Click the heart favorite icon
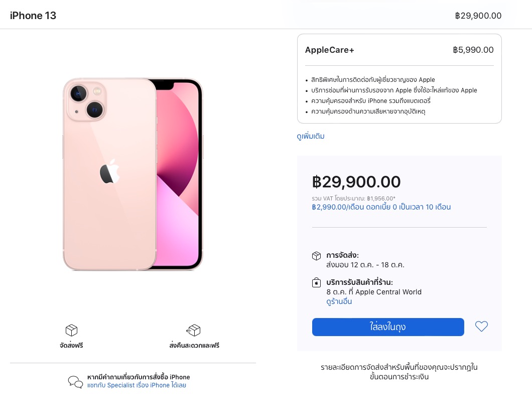 pyautogui.click(x=481, y=327)
